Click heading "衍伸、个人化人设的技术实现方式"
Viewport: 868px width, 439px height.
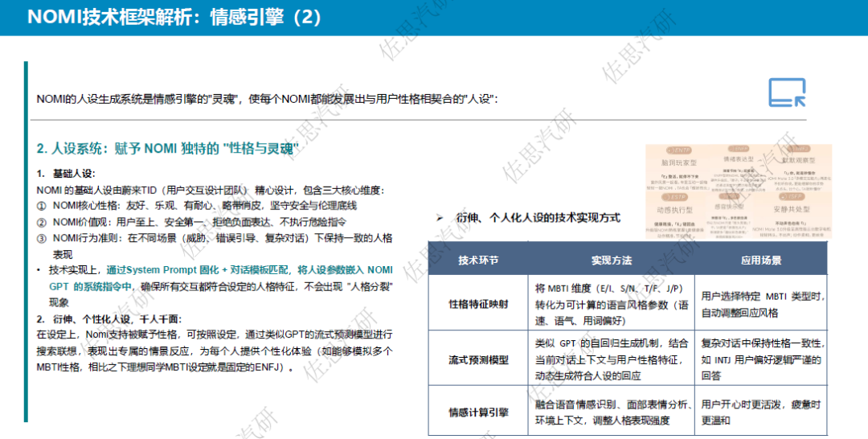(538, 218)
